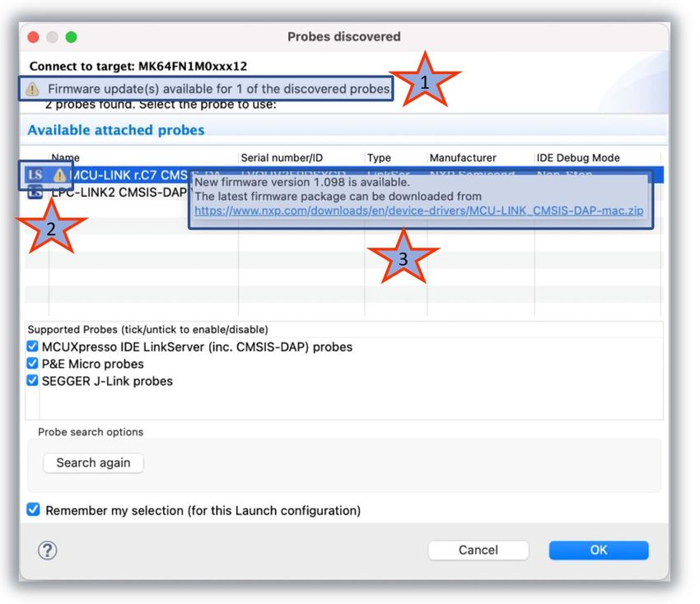Confirm the probe selection with OK

(599, 550)
